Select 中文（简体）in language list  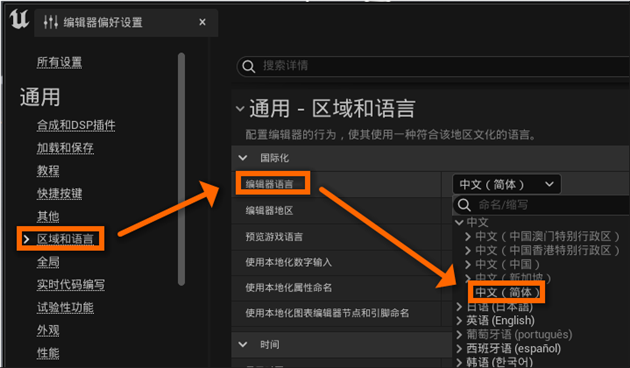point(507,292)
